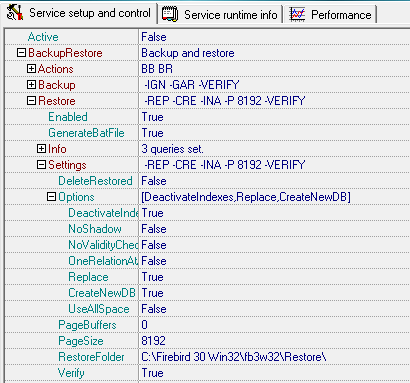The width and height of the screenshot is (410, 383).
Task: Expand the Actions node
Action: point(31,69)
